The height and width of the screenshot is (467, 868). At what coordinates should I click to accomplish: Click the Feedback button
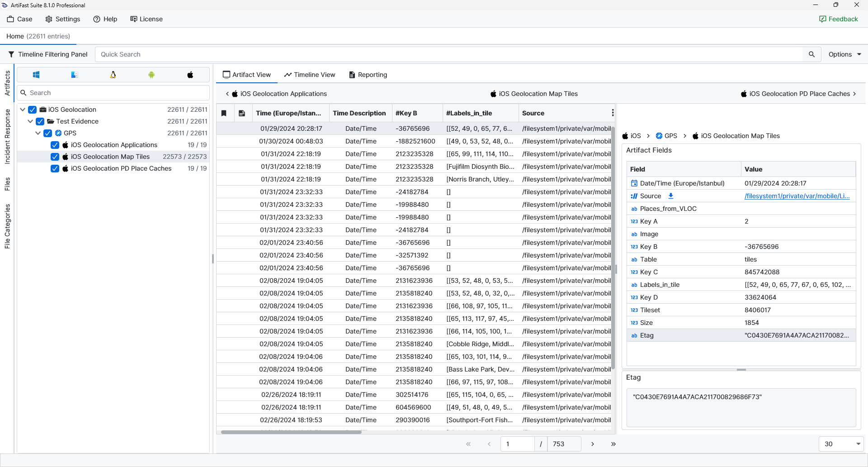point(838,19)
